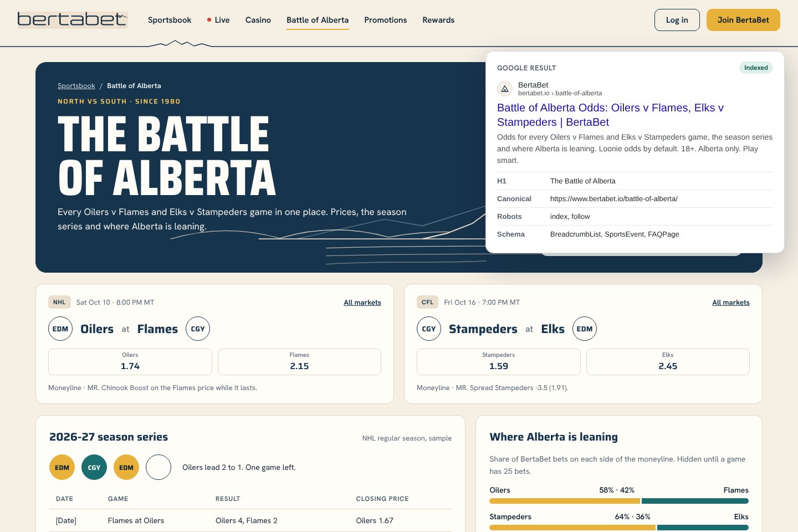The width and height of the screenshot is (798, 532).
Task: Open the Promotions page
Action: pos(386,20)
